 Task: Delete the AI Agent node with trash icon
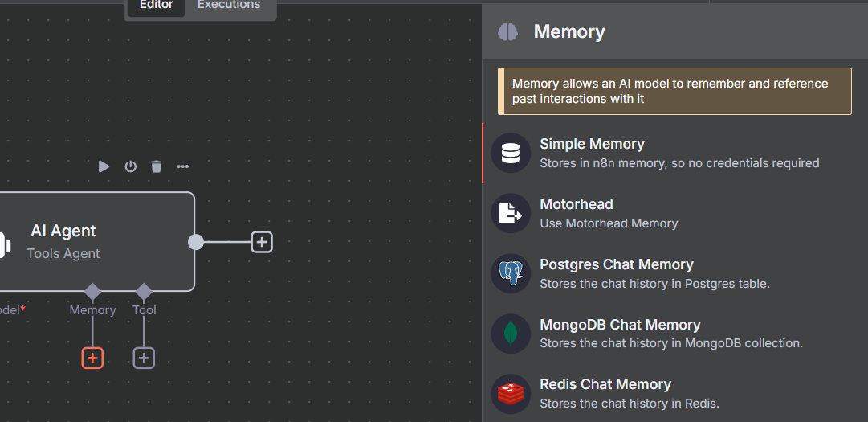[x=156, y=166]
